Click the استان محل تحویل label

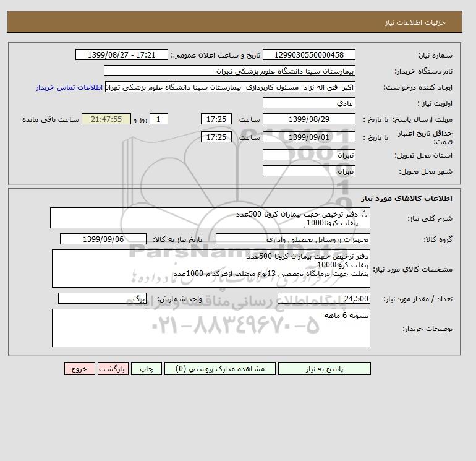[x=423, y=155]
